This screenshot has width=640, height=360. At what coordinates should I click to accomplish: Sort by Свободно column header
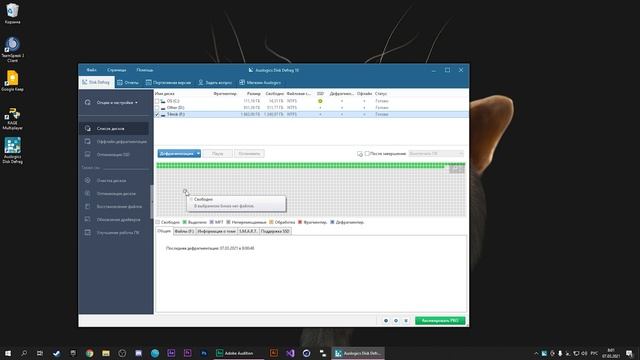(274, 94)
